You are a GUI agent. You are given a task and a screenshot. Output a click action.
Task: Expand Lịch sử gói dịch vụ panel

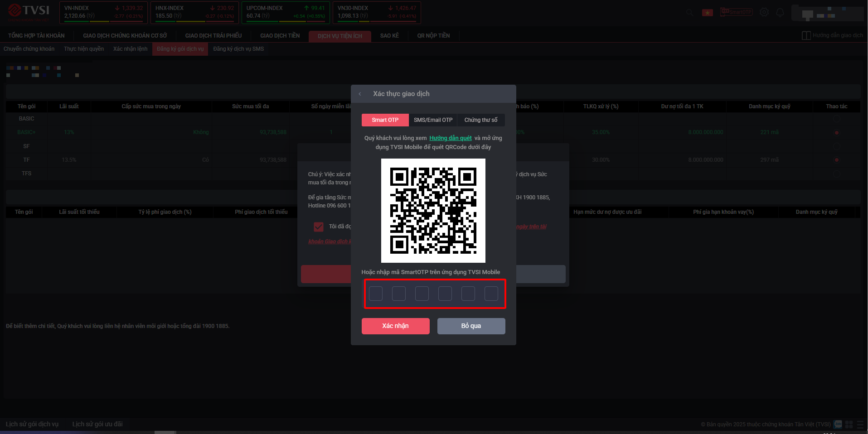click(32, 424)
